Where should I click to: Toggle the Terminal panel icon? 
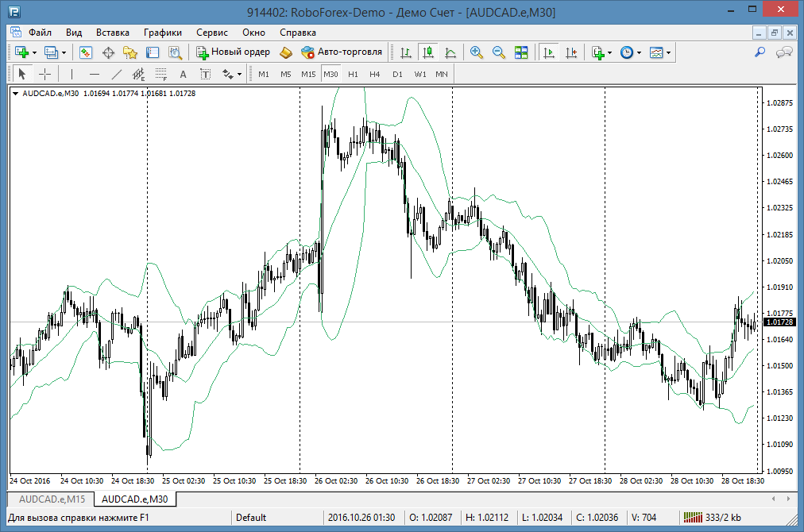click(153, 52)
